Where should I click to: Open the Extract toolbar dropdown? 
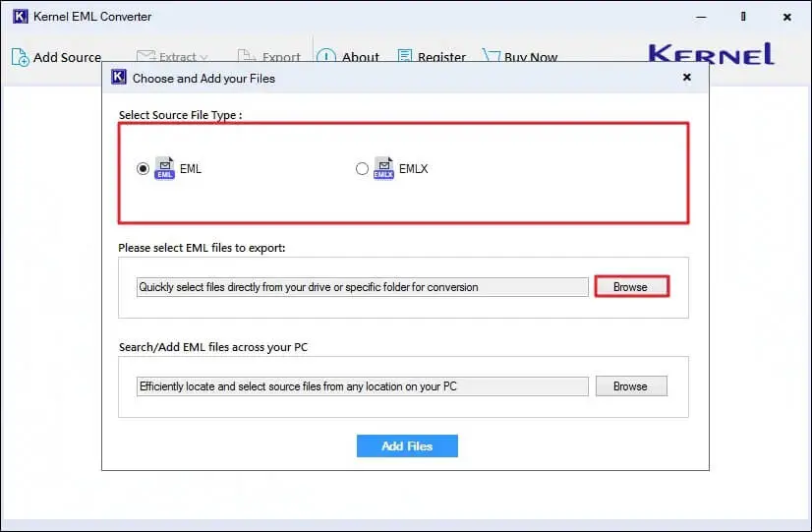pyautogui.click(x=172, y=56)
